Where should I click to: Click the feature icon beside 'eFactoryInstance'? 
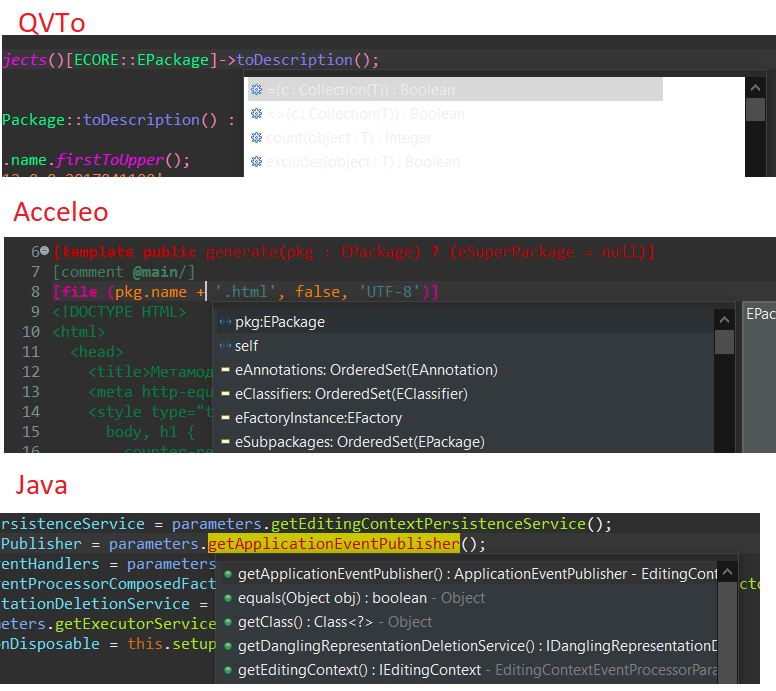(x=225, y=418)
